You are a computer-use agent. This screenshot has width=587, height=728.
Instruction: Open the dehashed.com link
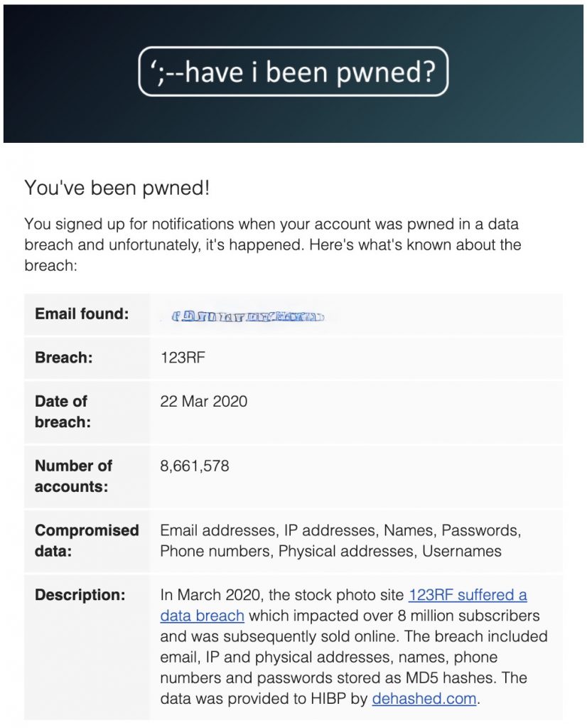[424, 698]
